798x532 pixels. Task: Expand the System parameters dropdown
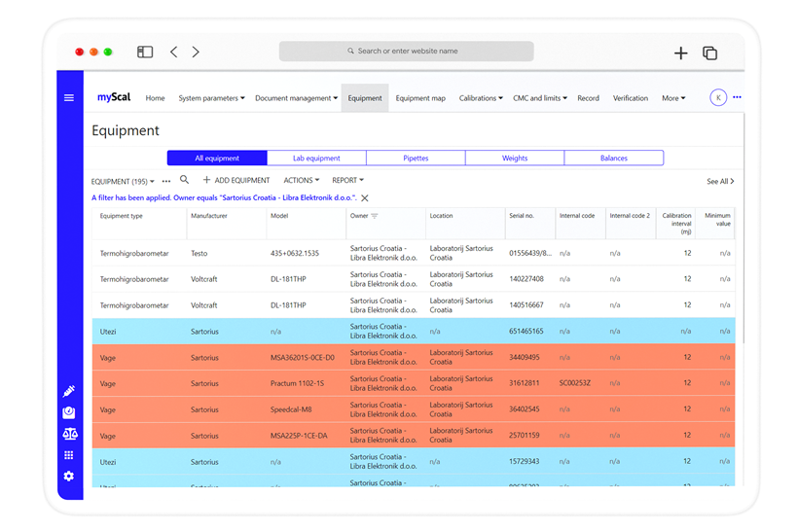211,98
